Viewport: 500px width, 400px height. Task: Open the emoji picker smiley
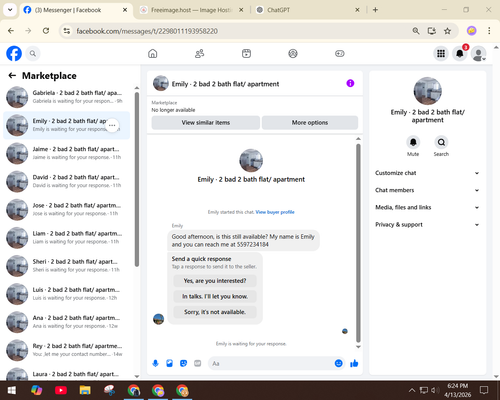tap(338, 363)
